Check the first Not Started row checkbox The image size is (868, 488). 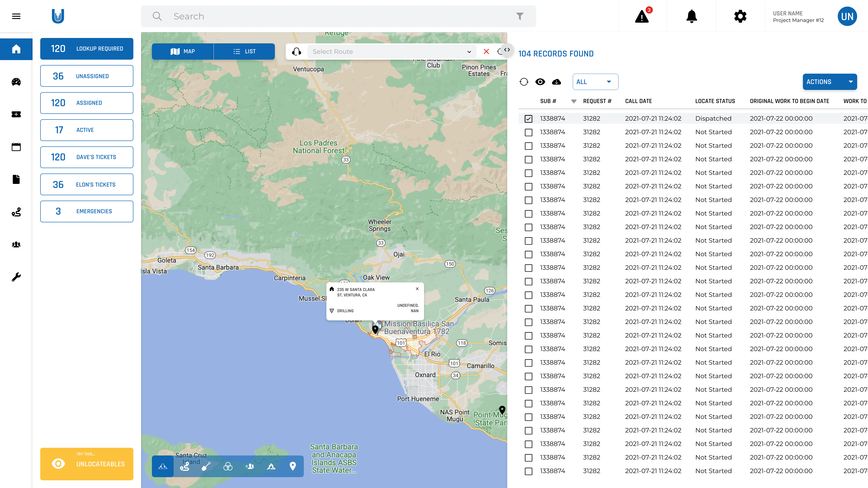(x=528, y=132)
